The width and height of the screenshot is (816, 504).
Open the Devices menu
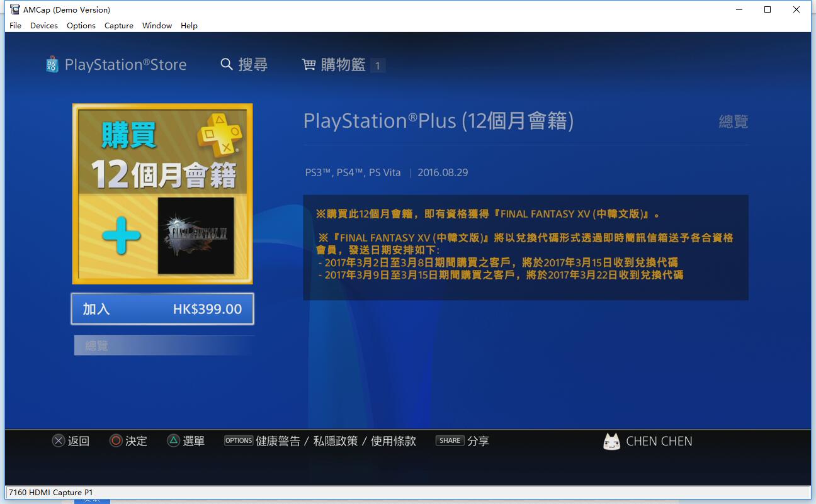(44, 26)
